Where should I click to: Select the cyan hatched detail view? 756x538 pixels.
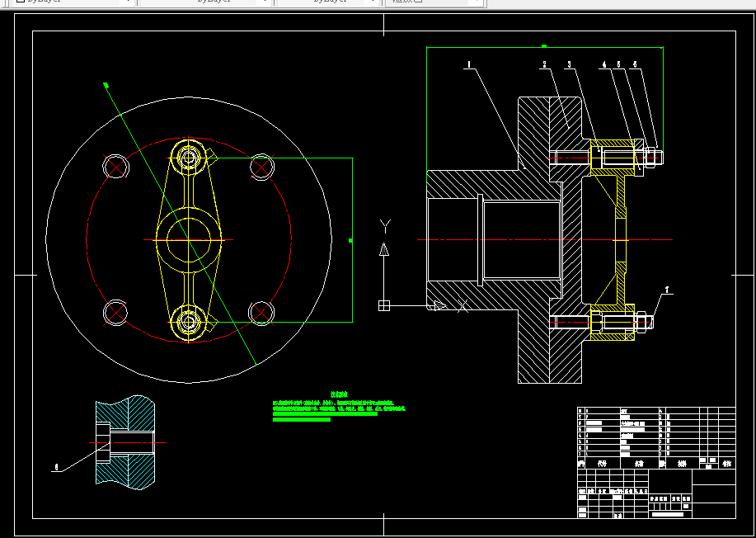click(x=125, y=442)
